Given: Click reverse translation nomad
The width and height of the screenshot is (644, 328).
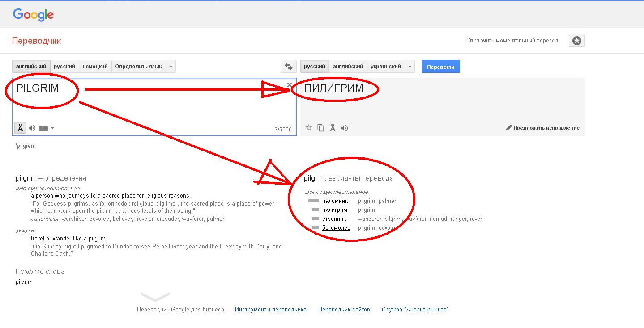Looking at the screenshot, I should [439, 219].
